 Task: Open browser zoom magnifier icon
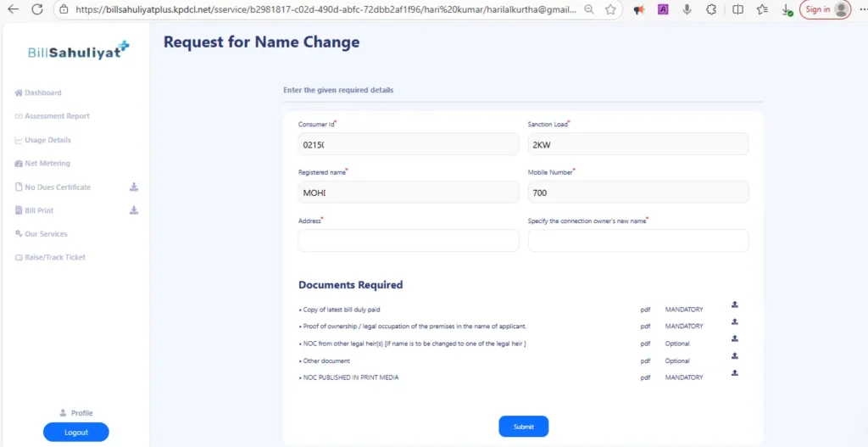(x=589, y=9)
